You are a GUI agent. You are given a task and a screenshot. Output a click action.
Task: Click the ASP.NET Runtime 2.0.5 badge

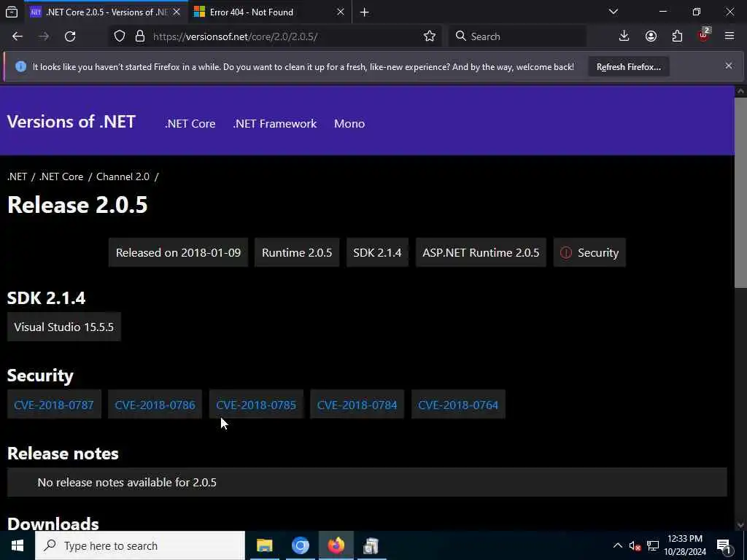(x=481, y=252)
